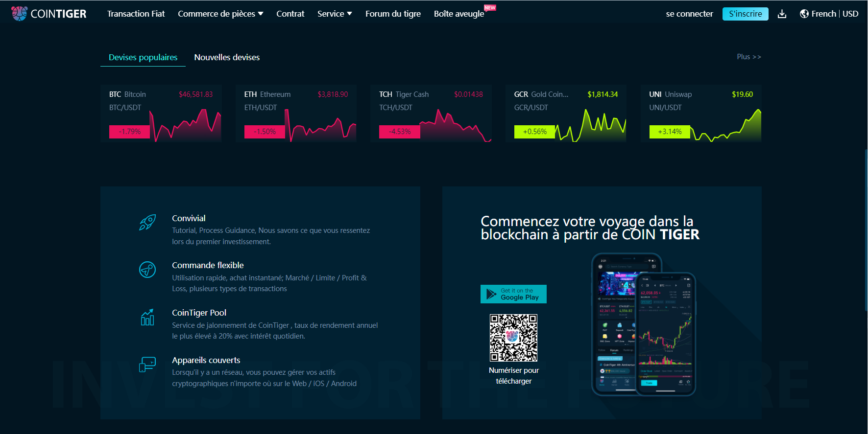Click the ETH/USDT pair label
This screenshot has height=434, width=868.
[x=261, y=108]
